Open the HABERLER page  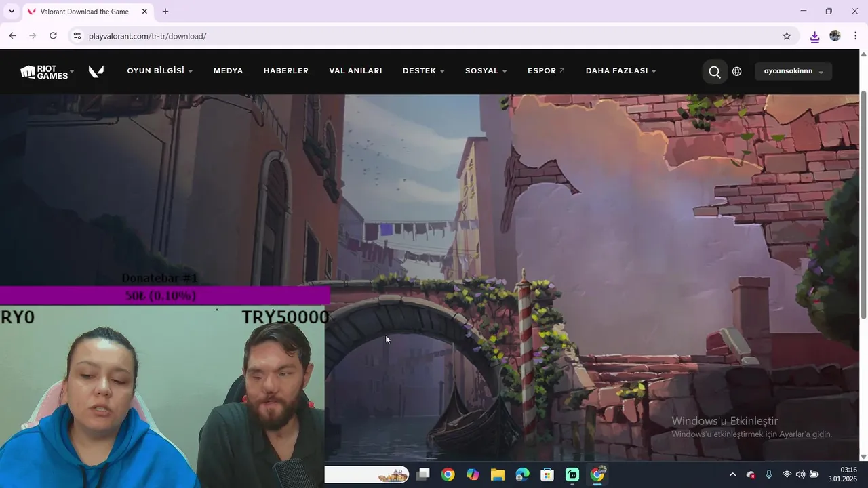coord(286,71)
